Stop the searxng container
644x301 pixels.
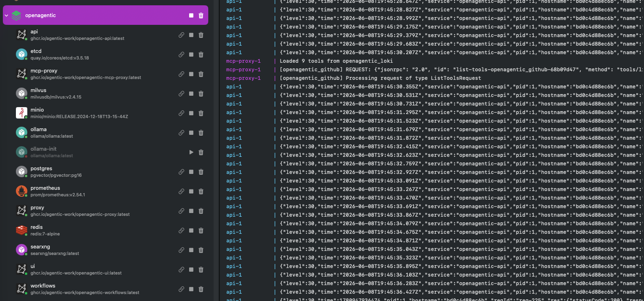click(x=191, y=250)
